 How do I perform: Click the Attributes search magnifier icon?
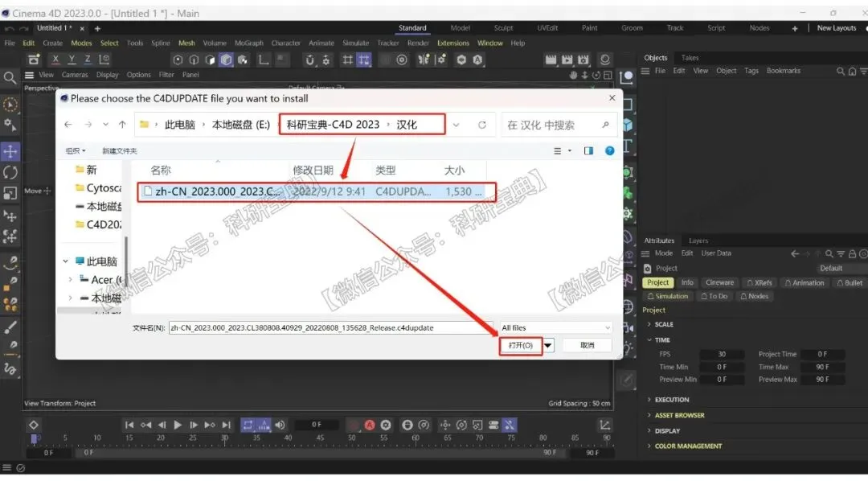(x=829, y=254)
